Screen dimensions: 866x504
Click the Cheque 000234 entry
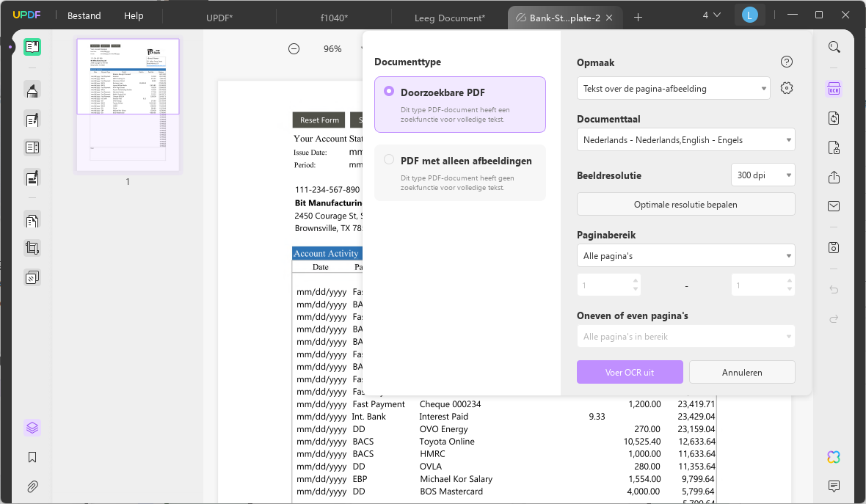pyautogui.click(x=450, y=404)
